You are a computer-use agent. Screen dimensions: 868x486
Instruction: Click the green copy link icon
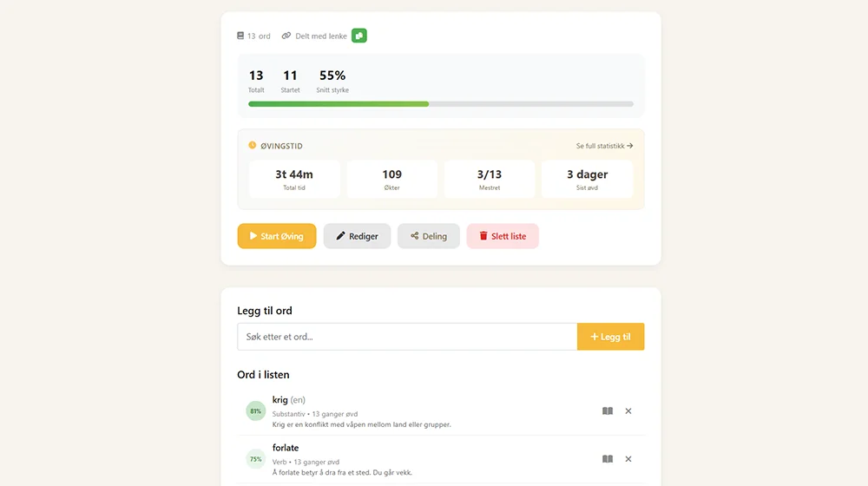point(358,36)
